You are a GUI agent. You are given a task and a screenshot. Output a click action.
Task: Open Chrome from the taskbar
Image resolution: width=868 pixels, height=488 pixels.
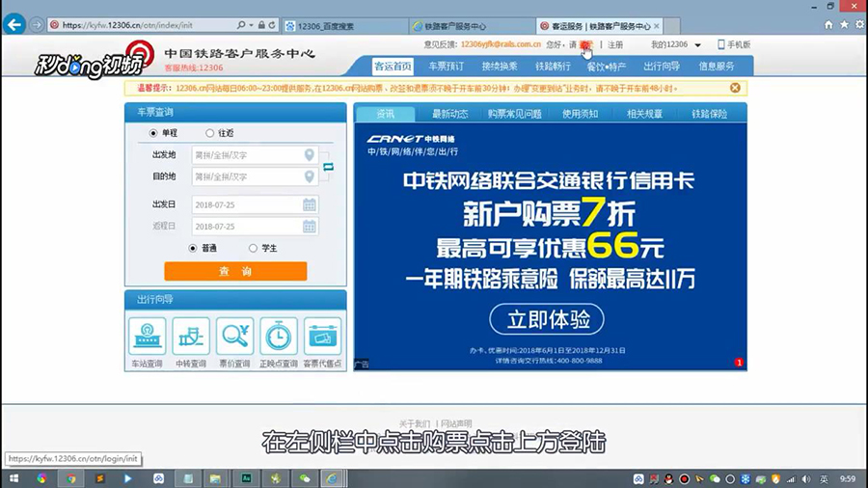pyautogui.click(x=70, y=478)
